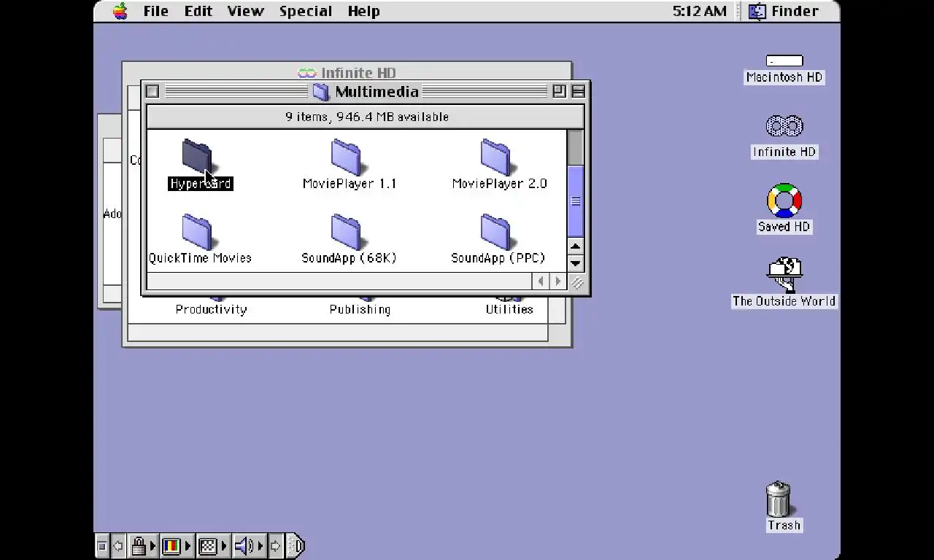Select the SoundApp (PPC) folder
The image size is (934, 560).
click(496, 231)
